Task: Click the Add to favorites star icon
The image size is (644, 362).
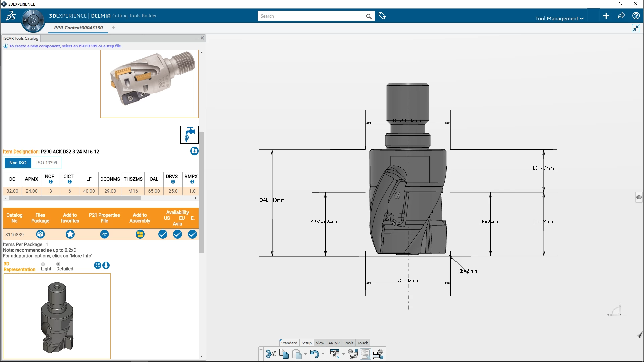Action: coord(70,234)
